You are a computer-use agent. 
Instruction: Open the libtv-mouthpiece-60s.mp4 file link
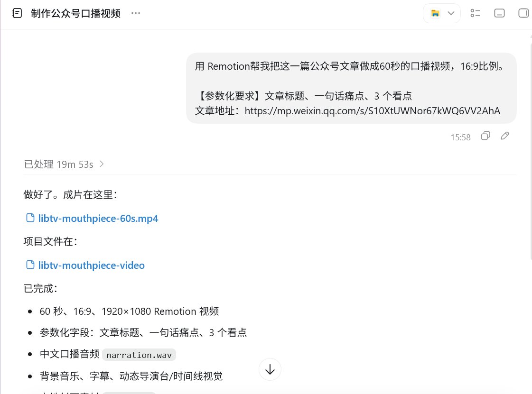(98, 219)
